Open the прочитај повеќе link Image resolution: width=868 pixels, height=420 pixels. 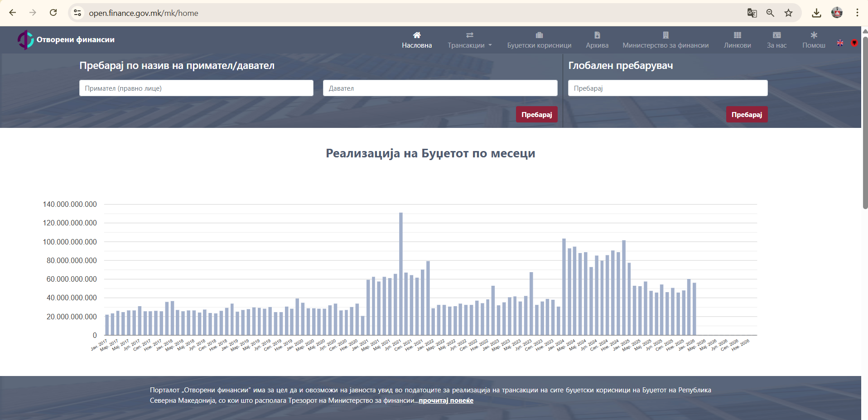tap(446, 400)
